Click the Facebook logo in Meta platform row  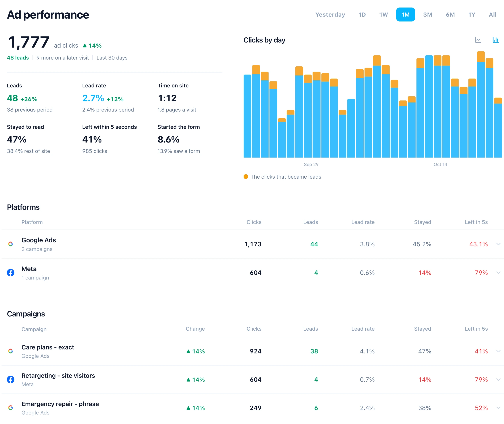click(x=11, y=273)
